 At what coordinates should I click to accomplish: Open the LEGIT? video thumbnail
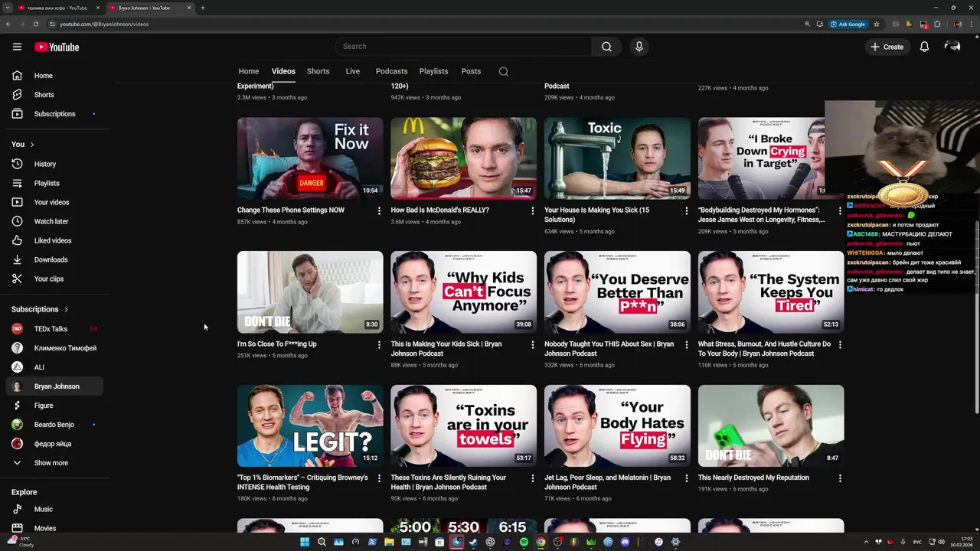point(310,426)
